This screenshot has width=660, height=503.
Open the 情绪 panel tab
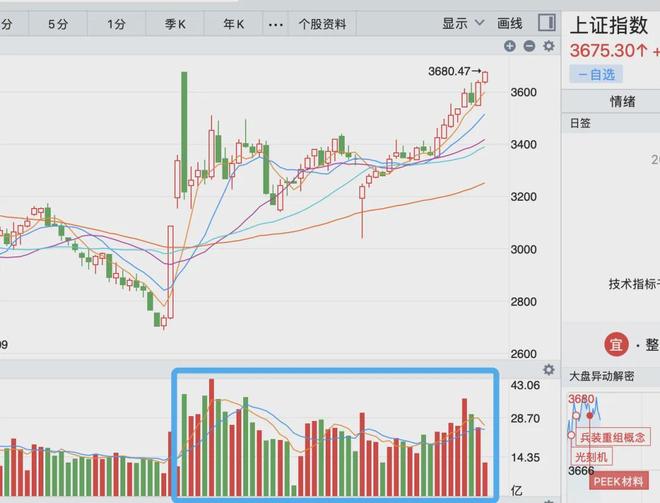point(622,101)
